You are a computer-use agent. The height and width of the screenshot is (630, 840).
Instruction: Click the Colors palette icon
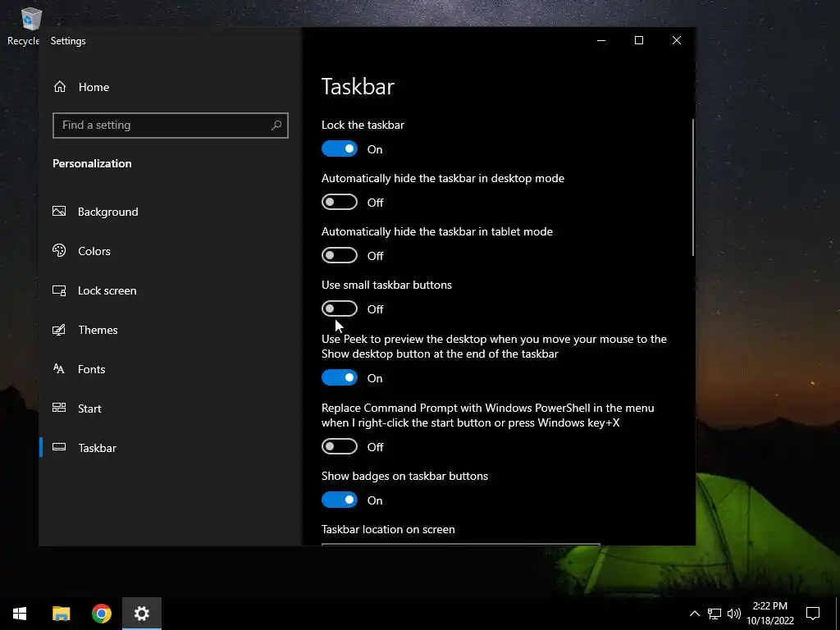(59, 250)
